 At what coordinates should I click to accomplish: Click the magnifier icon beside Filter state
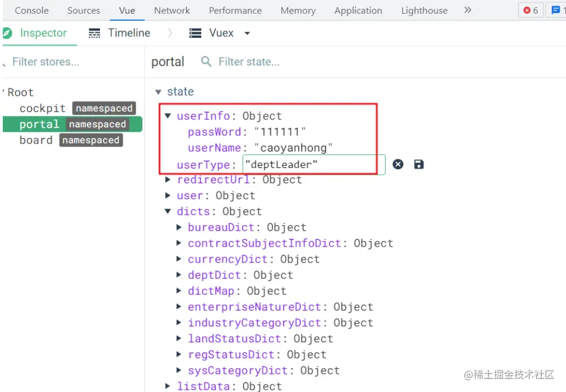coord(206,61)
